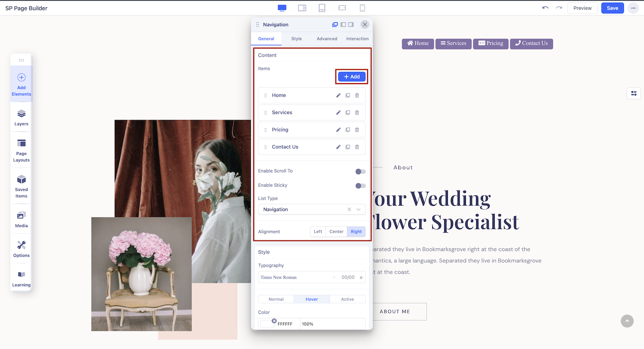Switch to the Advanced tab

tap(327, 39)
